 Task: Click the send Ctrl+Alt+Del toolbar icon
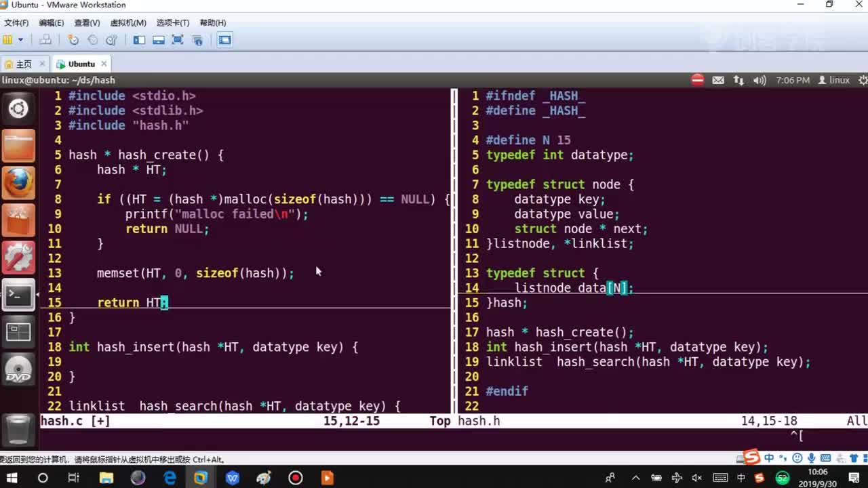[x=45, y=40]
